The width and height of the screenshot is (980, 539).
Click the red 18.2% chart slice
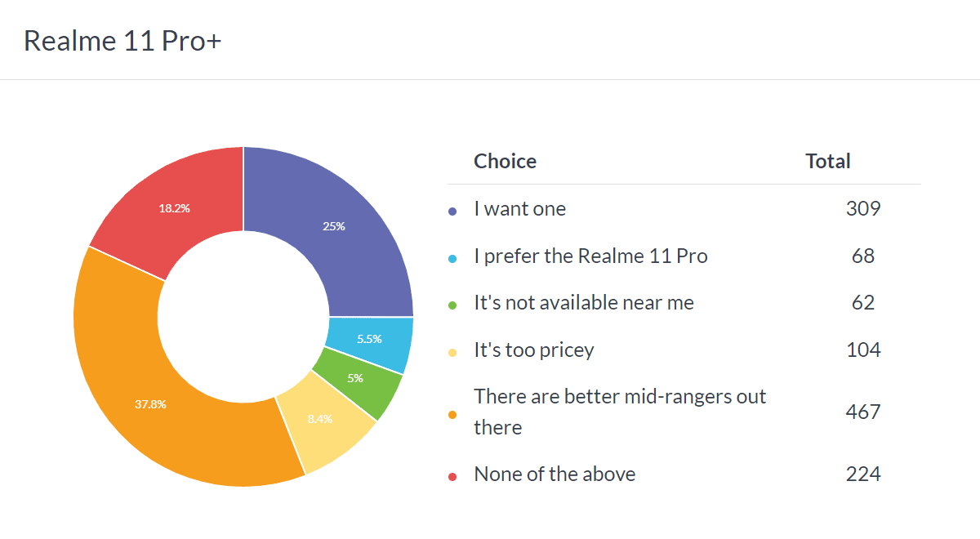coord(174,208)
